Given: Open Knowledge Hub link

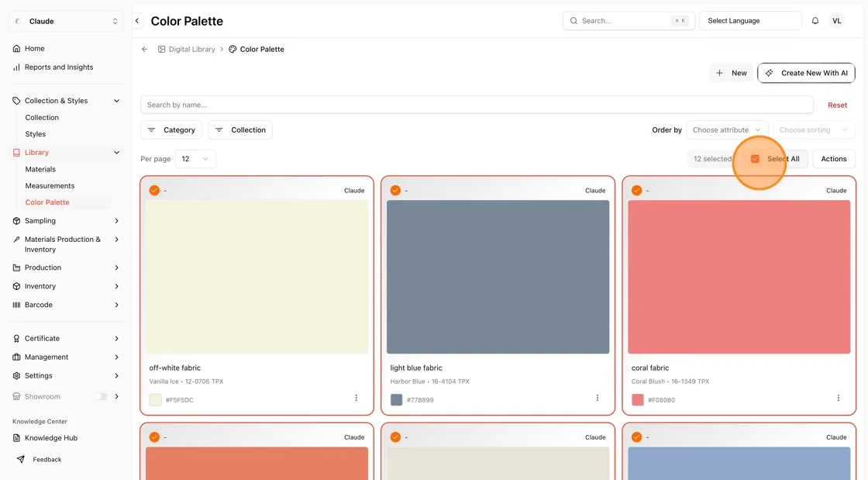Looking at the screenshot, I should [51, 438].
